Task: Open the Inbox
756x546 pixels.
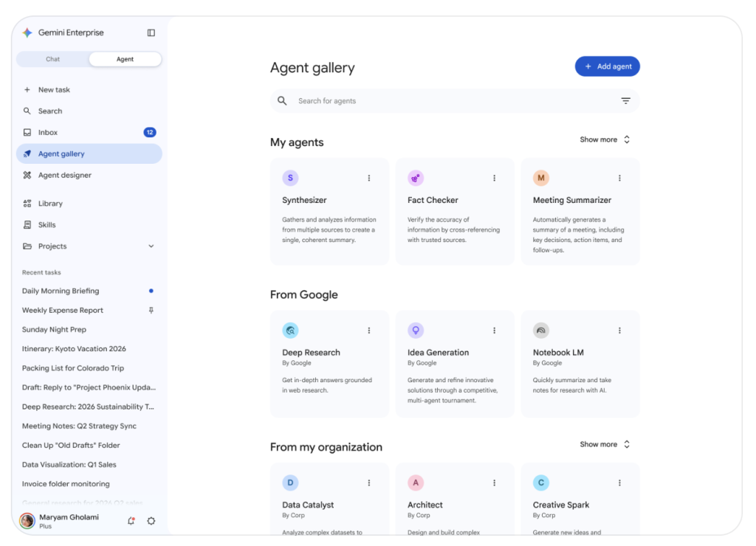Action: tap(89, 132)
